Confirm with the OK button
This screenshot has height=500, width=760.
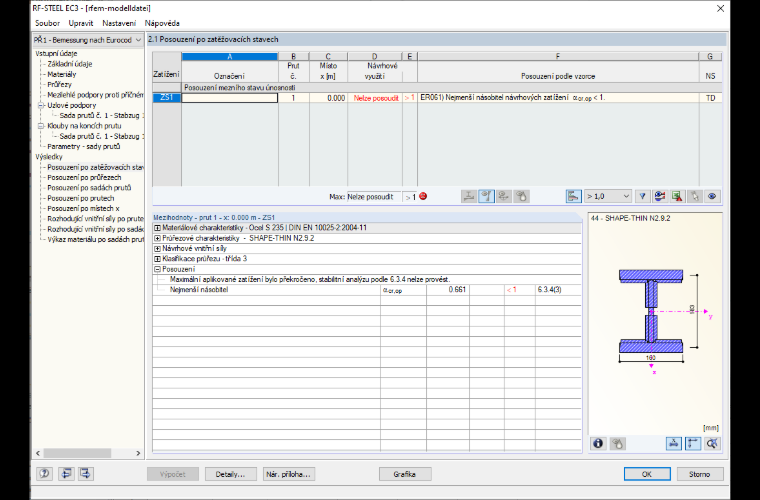tap(647, 474)
